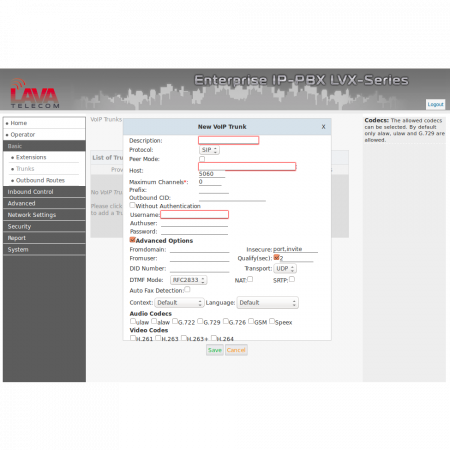Focus the Host address input field
The image size is (450, 450).
[x=247, y=166]
